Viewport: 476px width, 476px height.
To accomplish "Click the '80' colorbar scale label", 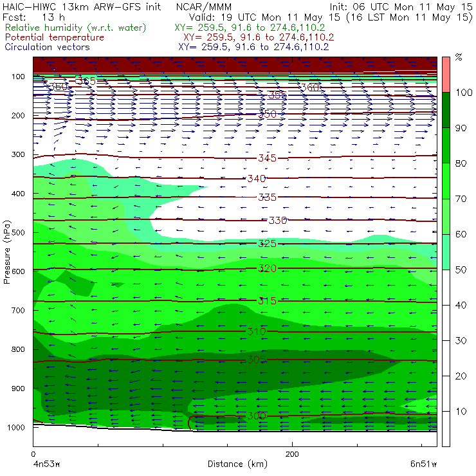I will (x=461, y=163).
